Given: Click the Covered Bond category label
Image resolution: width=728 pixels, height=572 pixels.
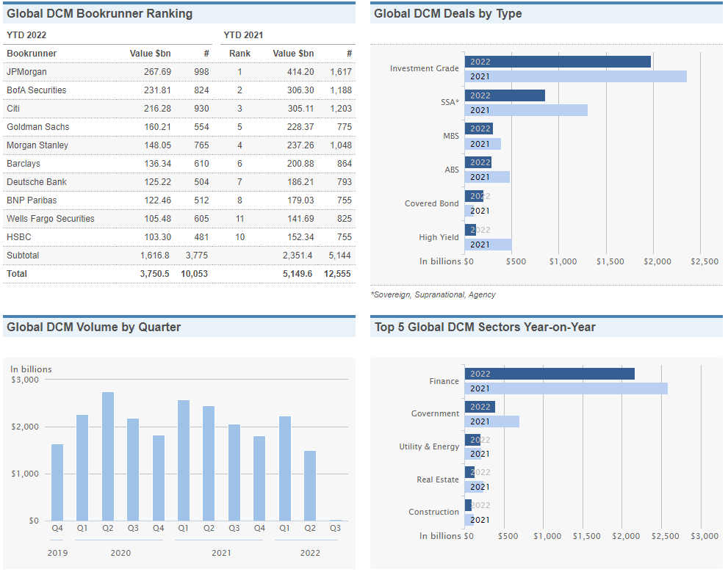Looking at the screenshot, I should [431, 203].
